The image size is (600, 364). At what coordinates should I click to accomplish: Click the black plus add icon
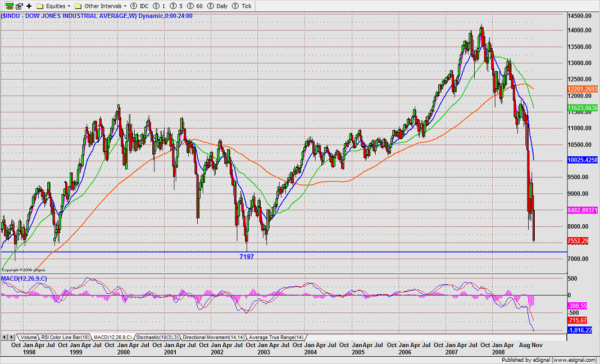[29, 6]
